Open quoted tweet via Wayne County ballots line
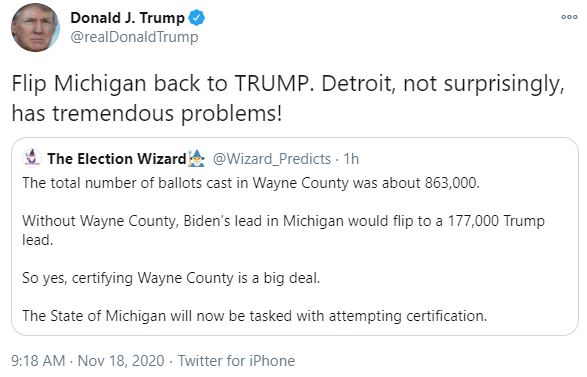 pos(251,183)
